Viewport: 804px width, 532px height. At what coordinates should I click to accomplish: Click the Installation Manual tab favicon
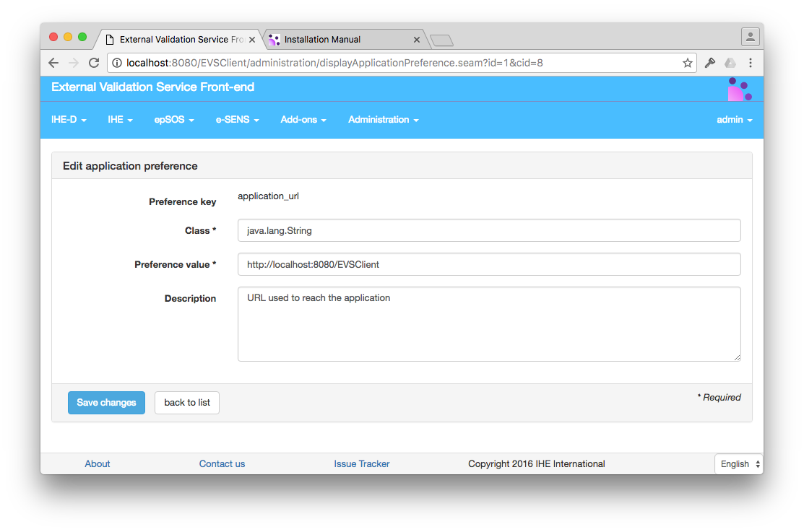click(273, 39)
